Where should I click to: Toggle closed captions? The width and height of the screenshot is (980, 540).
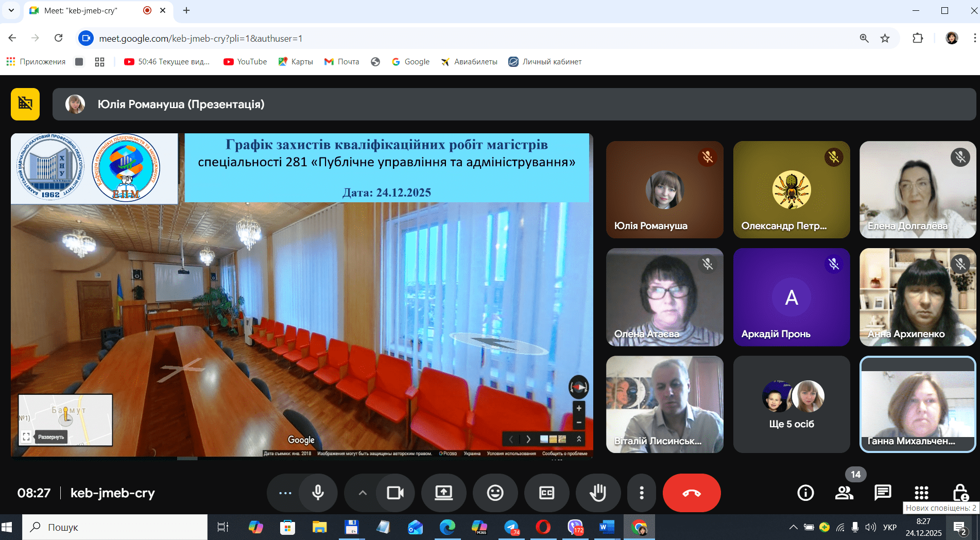[546, 493]
